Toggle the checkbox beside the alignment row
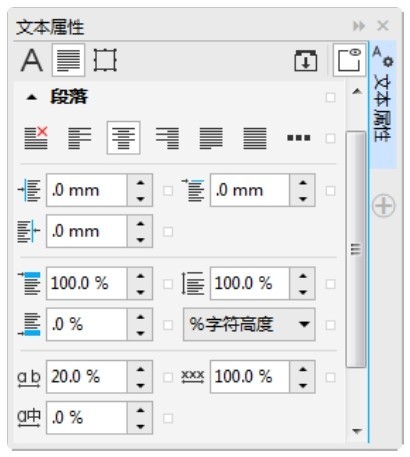Screen dimensions: 410x457 330,138
